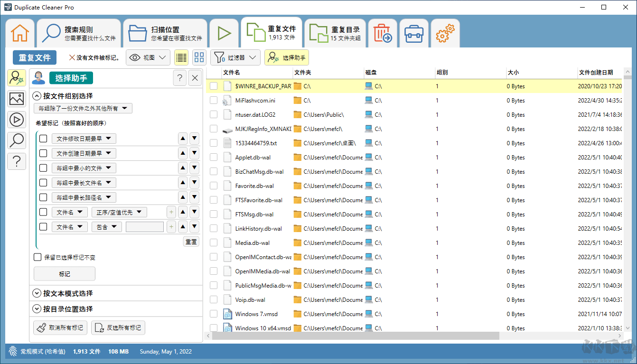Viewport: 637px width, 364px height.
Task: Open the help question sidebar icon
Action: click(17, 161)
